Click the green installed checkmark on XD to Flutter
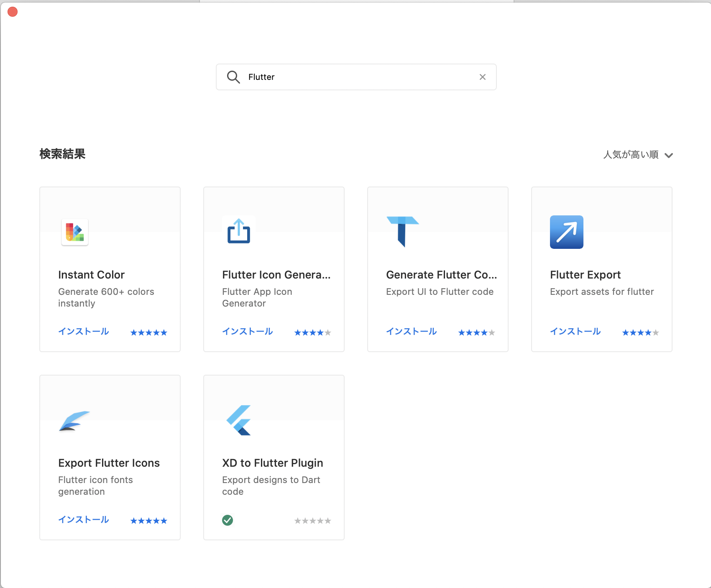Screen dimensions: 711x588 [x=228, y=520]
